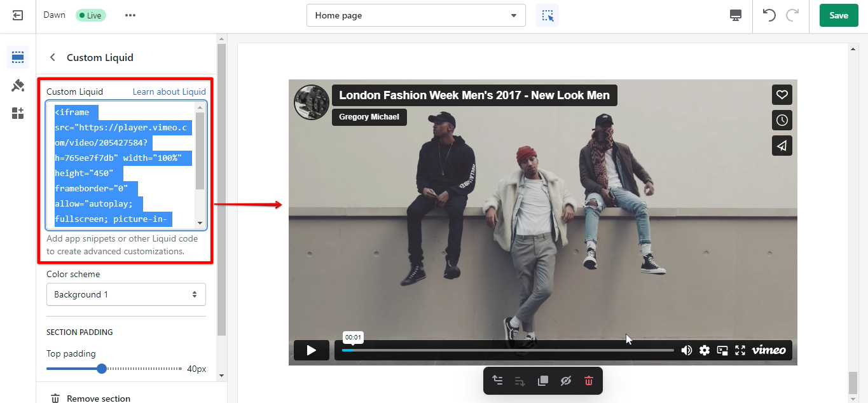Open the Sections panel icon
The width and height of the screenshot is (868, 403).
18,57
